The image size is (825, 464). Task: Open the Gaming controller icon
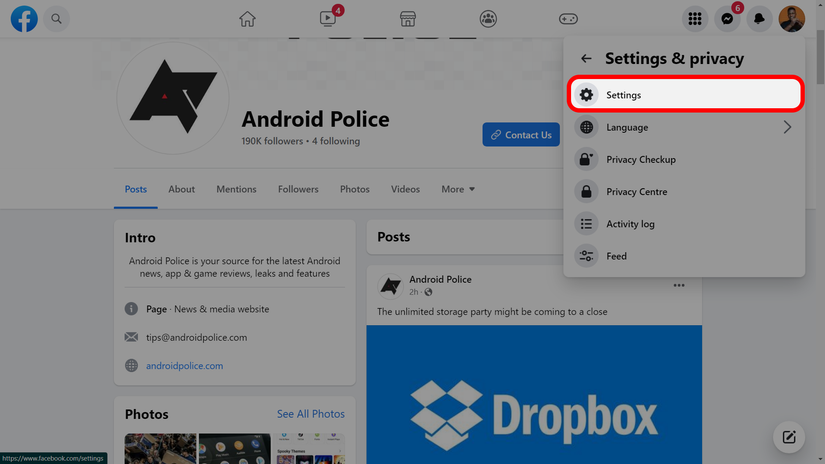(568, 19)
